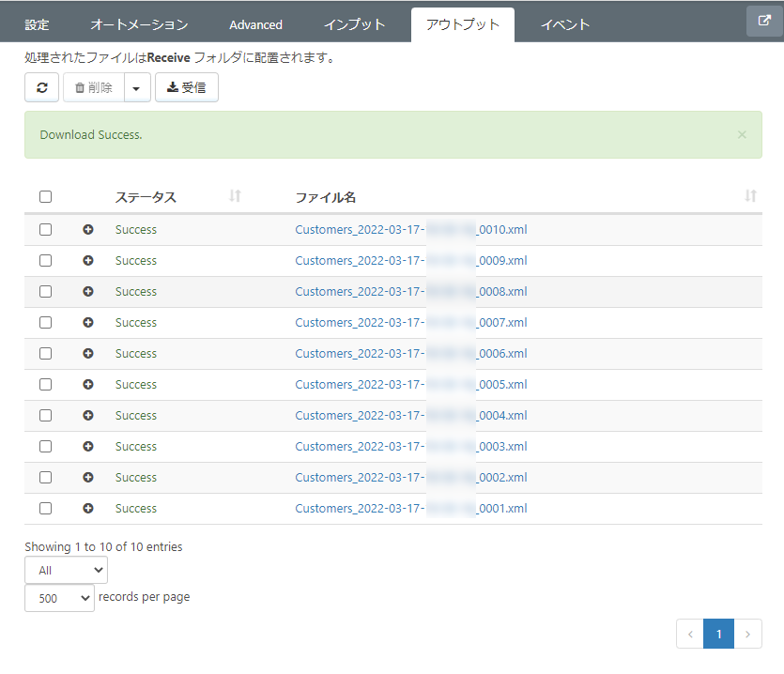Expand details for the _0004.xml row

click(88, 416)
